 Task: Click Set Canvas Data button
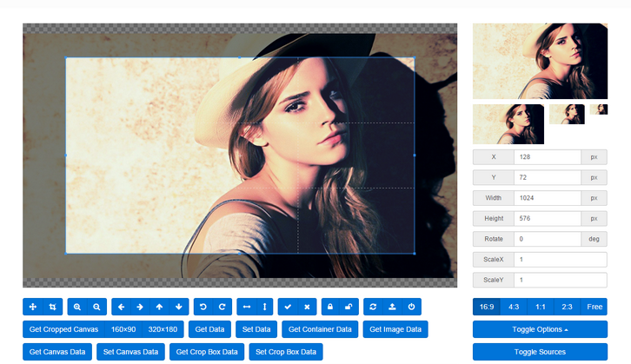point(130,352)
